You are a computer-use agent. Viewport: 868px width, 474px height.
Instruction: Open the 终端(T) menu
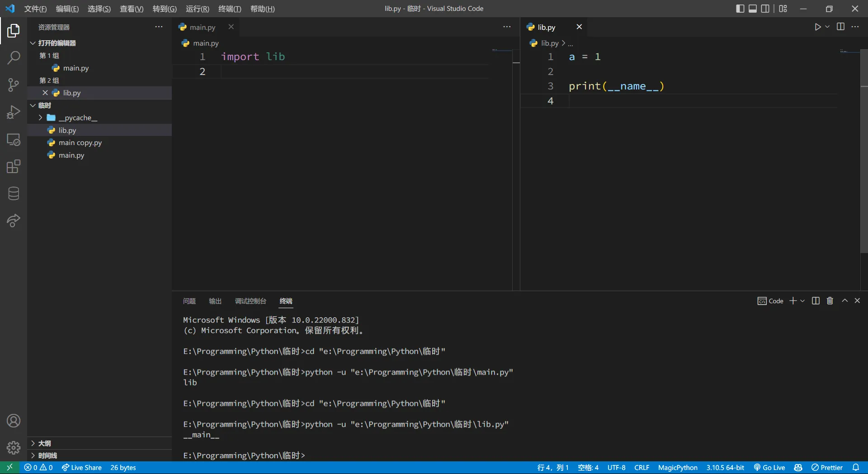[x=230, y=9]
